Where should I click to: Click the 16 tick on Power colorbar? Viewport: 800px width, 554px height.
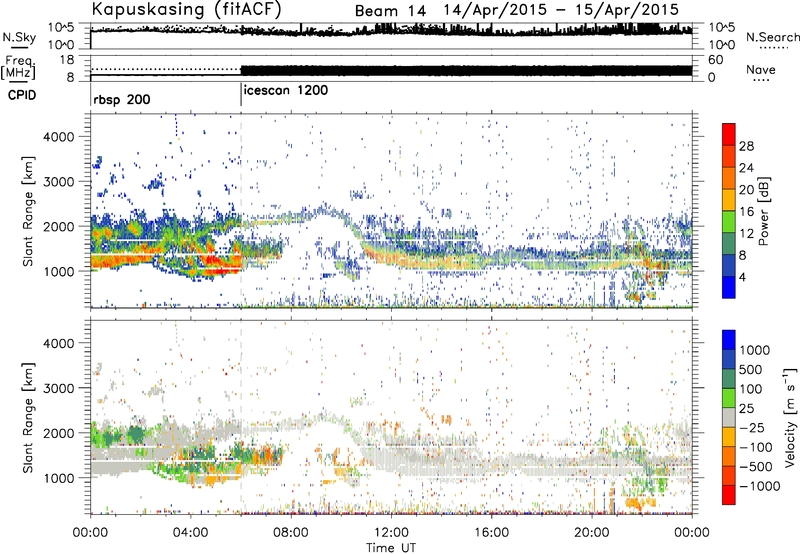tap(746, 212)
